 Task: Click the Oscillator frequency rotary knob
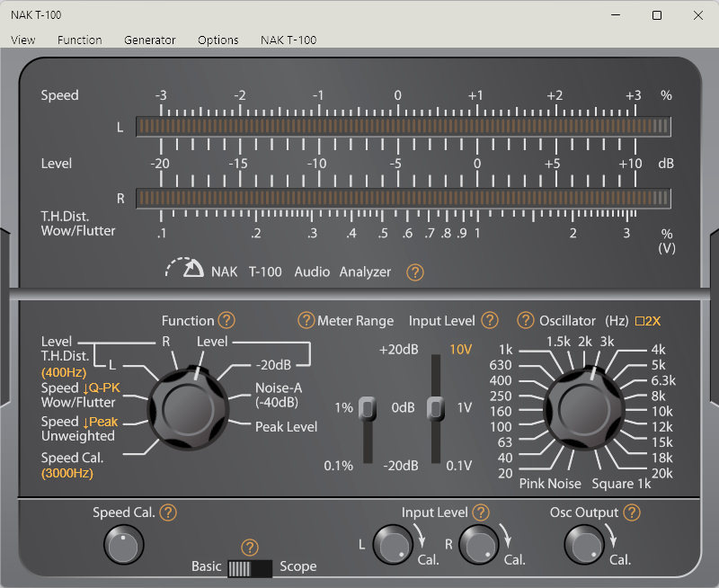584,410
